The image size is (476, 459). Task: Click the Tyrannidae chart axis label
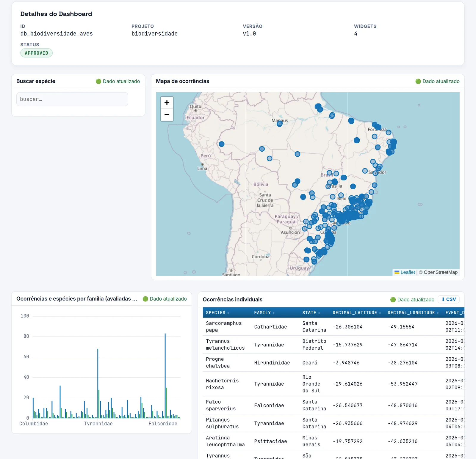[x=98, y=424]
